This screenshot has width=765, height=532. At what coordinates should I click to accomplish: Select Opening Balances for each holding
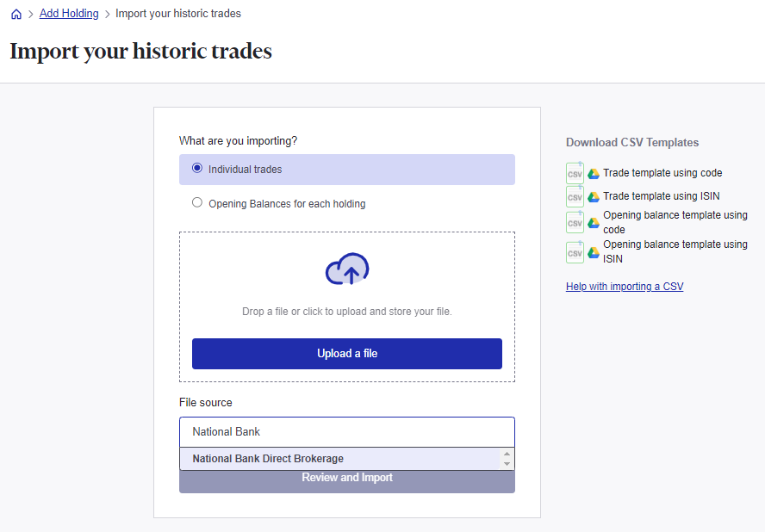(196, 202)
